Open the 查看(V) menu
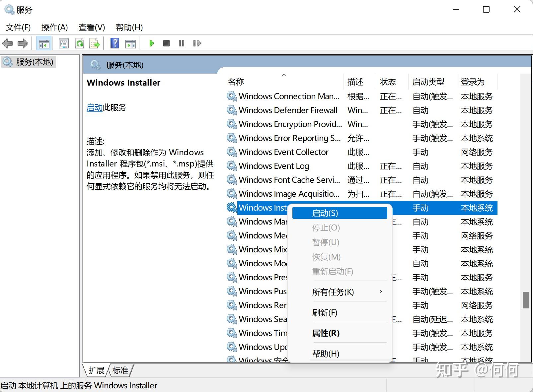The image size is (533, 392). [92, 27]
